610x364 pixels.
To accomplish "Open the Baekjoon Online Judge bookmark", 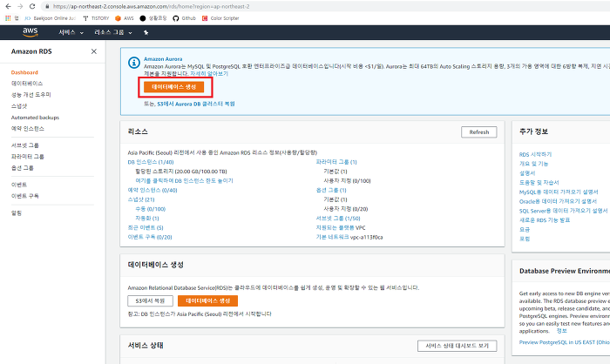I will click(x=50, y=18).
